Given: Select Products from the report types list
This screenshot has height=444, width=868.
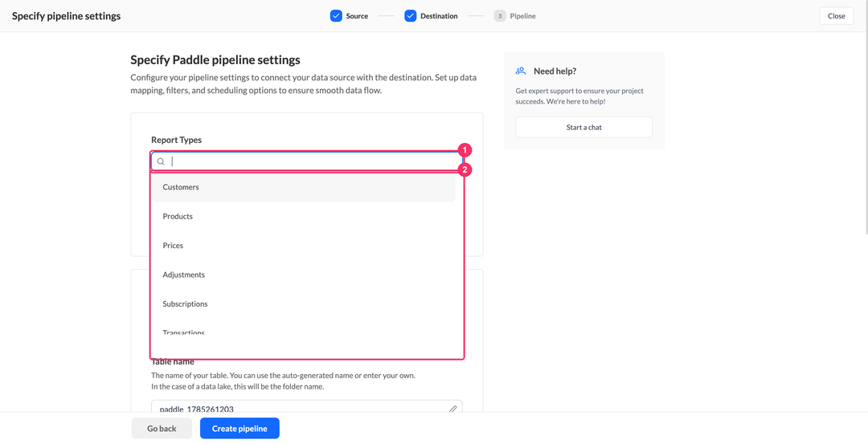Looking at the screenshot, I should (304, 216).
